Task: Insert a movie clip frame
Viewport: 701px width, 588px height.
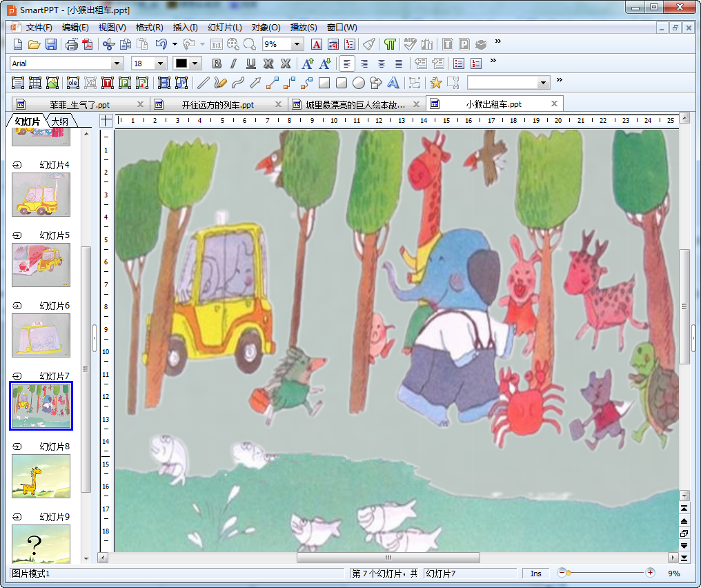Action: (164, 83)
